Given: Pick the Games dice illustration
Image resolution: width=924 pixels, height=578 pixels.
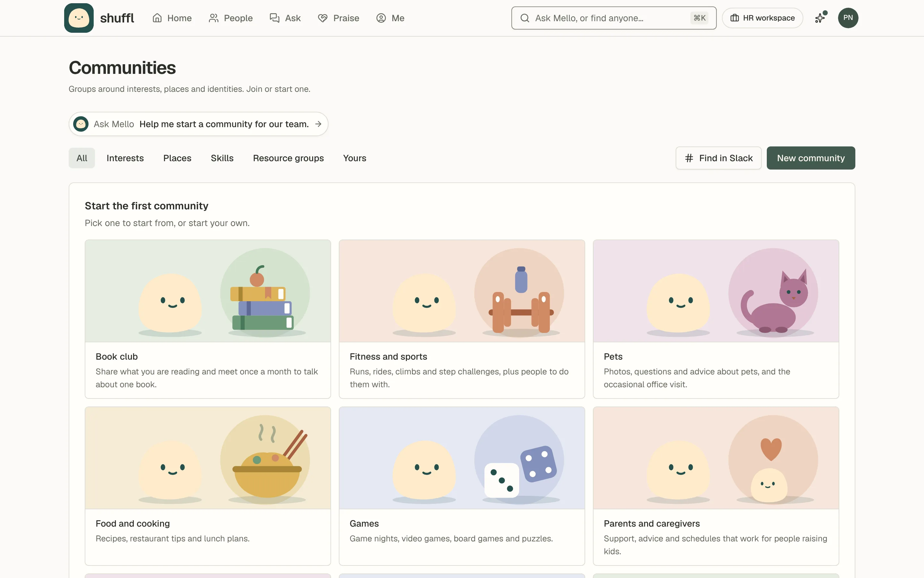Looking at the screenshot, I should tap(462, 458).
